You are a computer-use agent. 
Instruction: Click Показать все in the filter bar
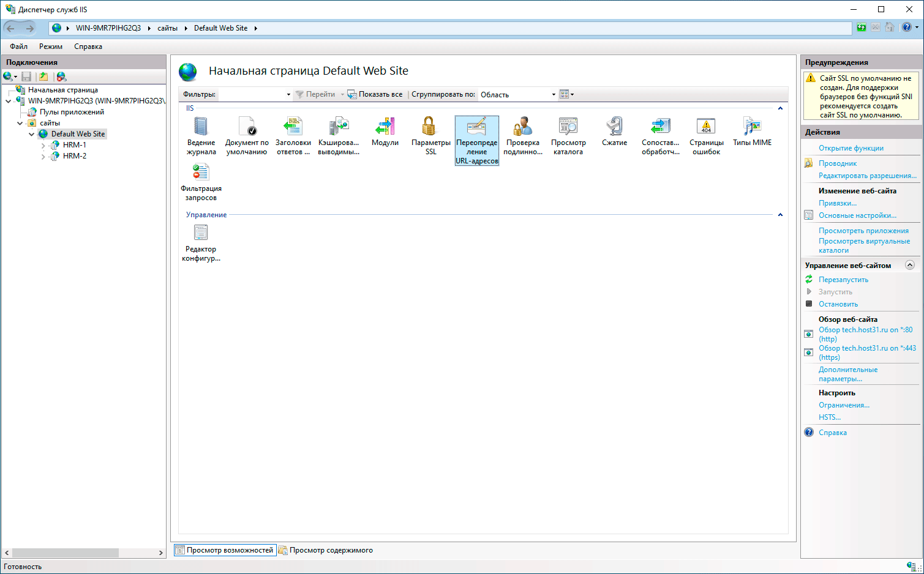[x=375, y=94]
